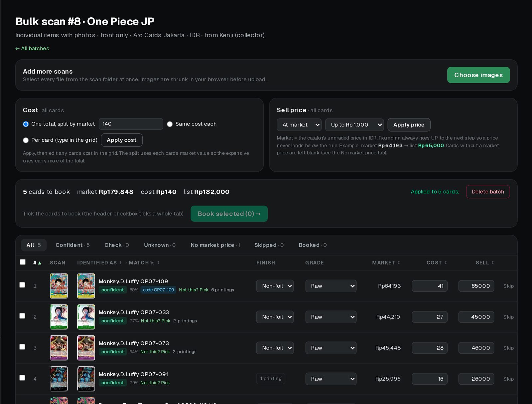Select One total, split by market option
Screen dimensions: 532x404
pos(26,124)
